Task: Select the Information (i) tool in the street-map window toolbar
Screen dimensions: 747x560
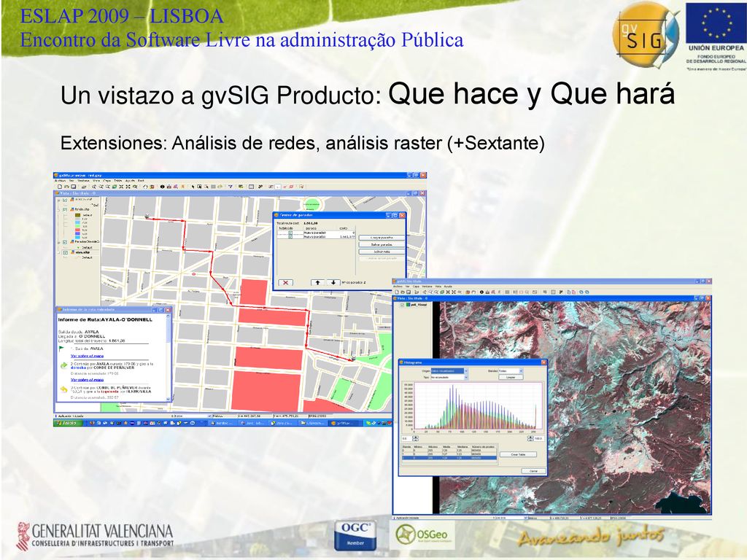Action: pos(163,187)
